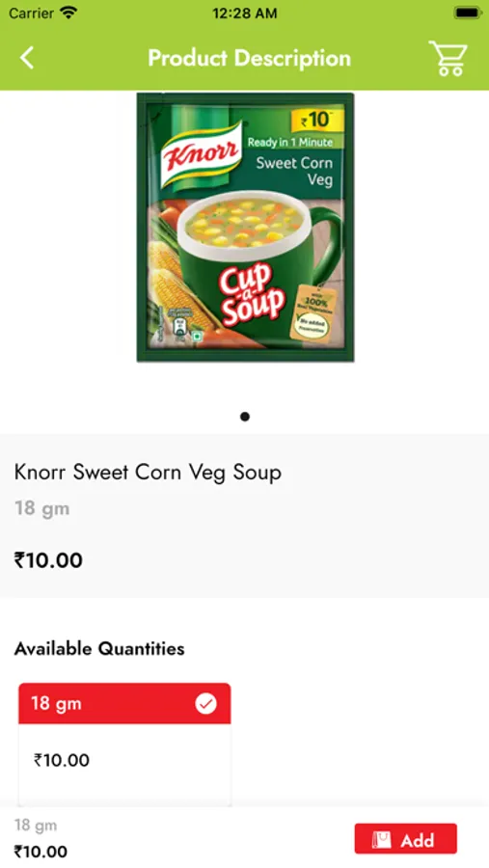This screenshot has width=489, height=868.
Task: Select the 18 gm quantity header
Action: tap(124, 703)
